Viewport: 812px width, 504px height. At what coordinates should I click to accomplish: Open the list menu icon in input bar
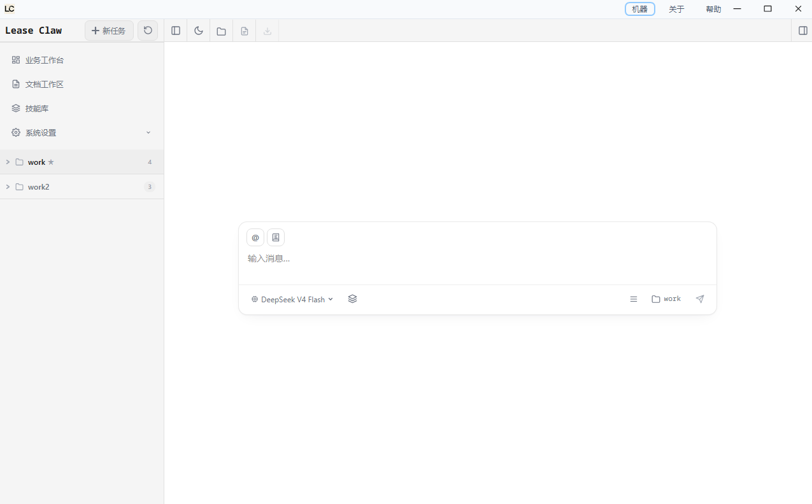click(634, 299)
